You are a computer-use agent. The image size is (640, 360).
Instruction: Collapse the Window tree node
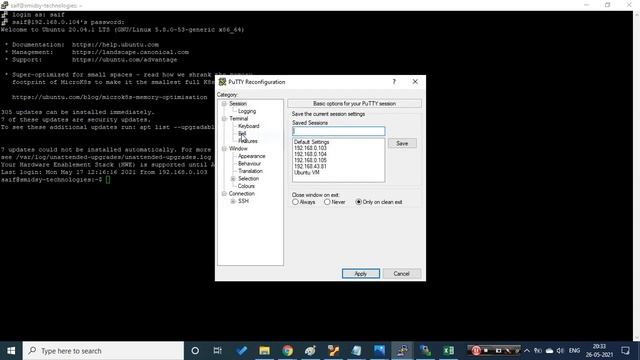(224, 149)
